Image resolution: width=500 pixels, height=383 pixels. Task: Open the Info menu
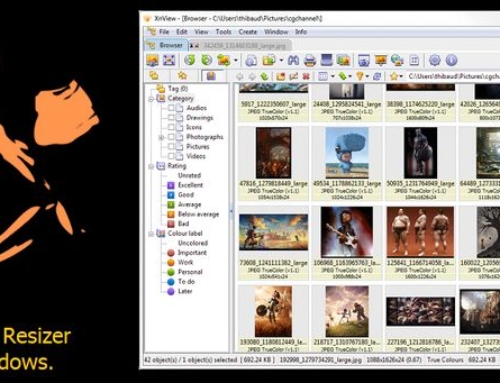pos(301,32)
